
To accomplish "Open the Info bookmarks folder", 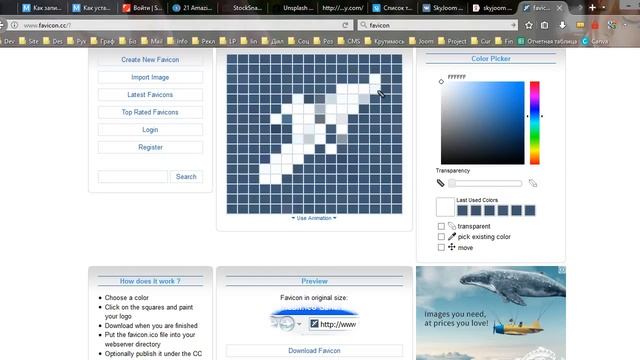I will 178,41.
